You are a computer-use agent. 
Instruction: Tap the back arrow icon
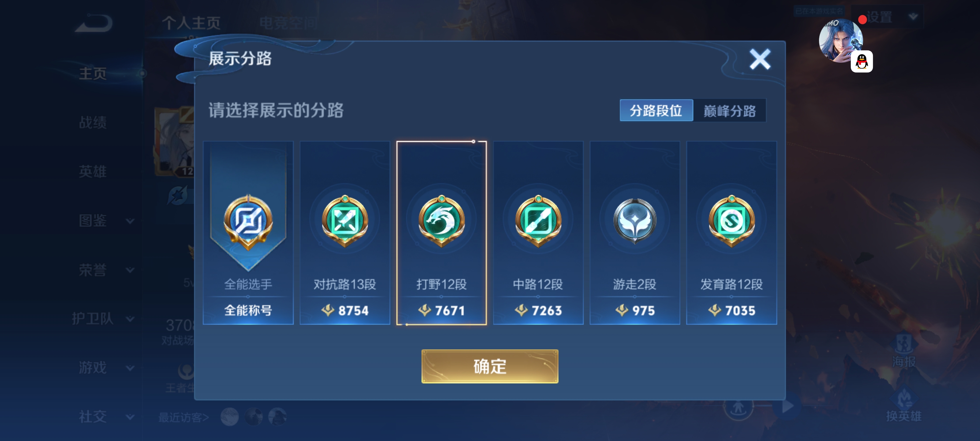(93, 23)
